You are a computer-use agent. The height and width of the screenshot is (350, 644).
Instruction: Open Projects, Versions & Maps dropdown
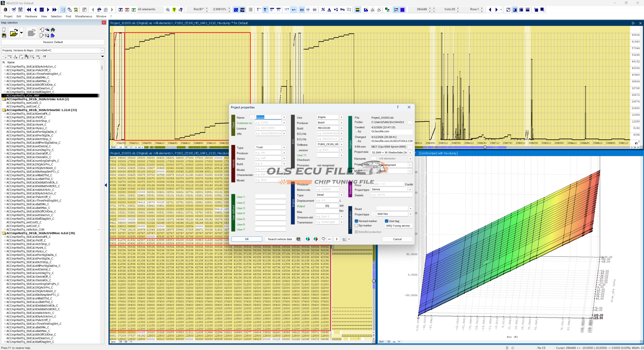click(x=102, y=50)
